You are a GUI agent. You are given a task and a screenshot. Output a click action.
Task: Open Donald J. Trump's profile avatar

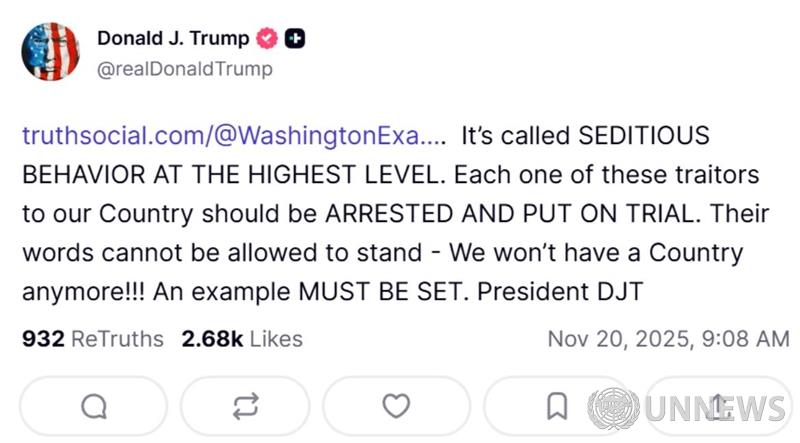(50, 51)
